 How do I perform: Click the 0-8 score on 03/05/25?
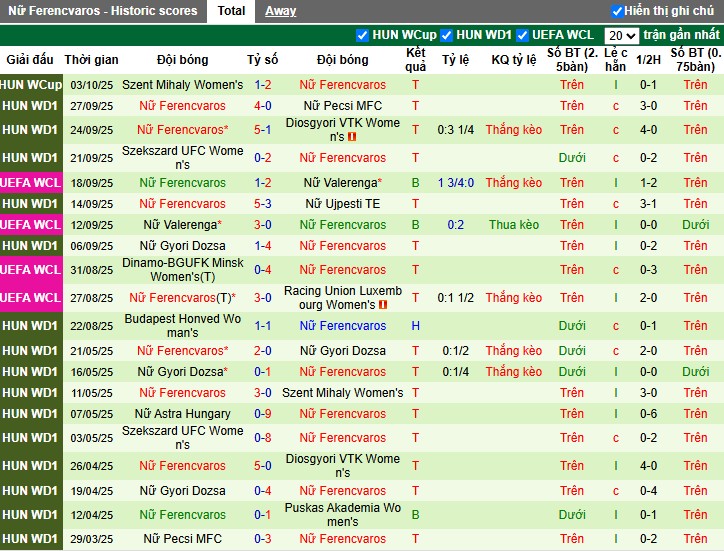(262, 438)
